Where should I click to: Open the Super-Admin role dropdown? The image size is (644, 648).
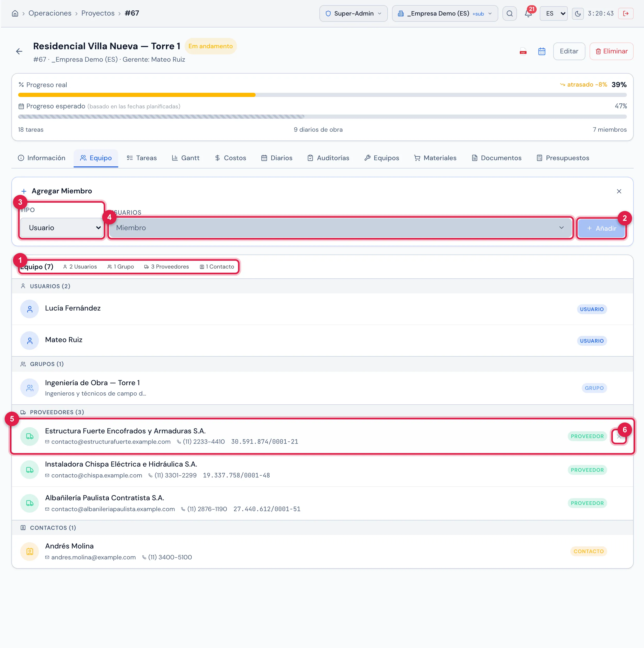[x=353, y=13]
